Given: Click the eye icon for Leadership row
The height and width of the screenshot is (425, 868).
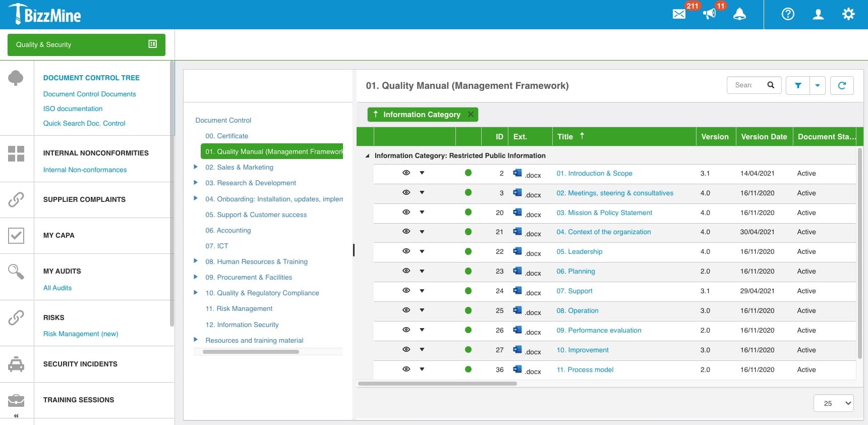Looking at the screenshot, I should point(406,251).
